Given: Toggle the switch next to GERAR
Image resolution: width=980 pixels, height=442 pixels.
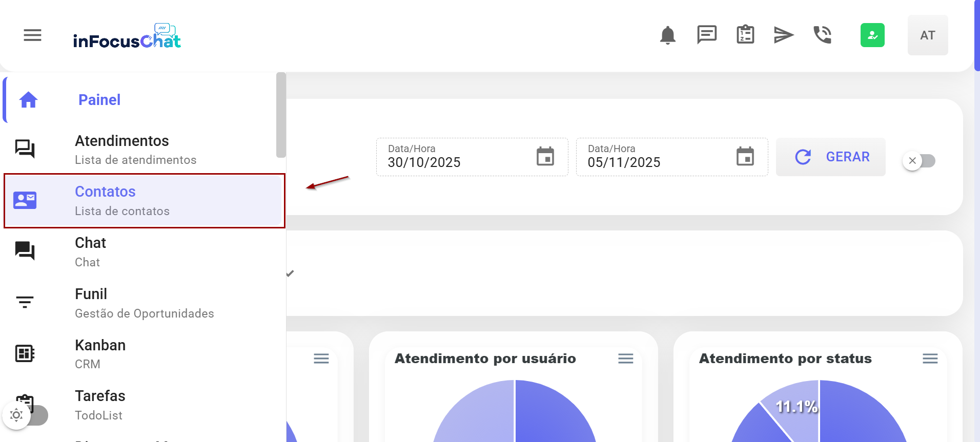Looking at the screenshot, I should 919,161.
